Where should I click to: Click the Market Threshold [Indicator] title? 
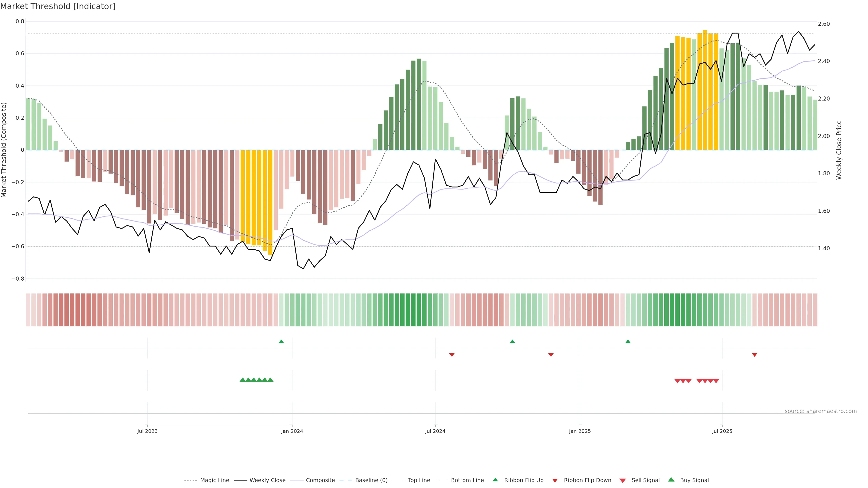click(58, 6)
